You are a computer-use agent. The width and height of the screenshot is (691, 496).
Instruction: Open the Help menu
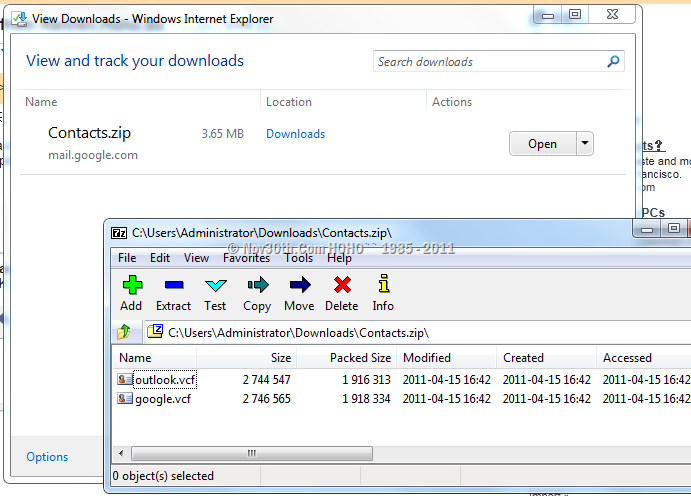click(x=339, y=258)
